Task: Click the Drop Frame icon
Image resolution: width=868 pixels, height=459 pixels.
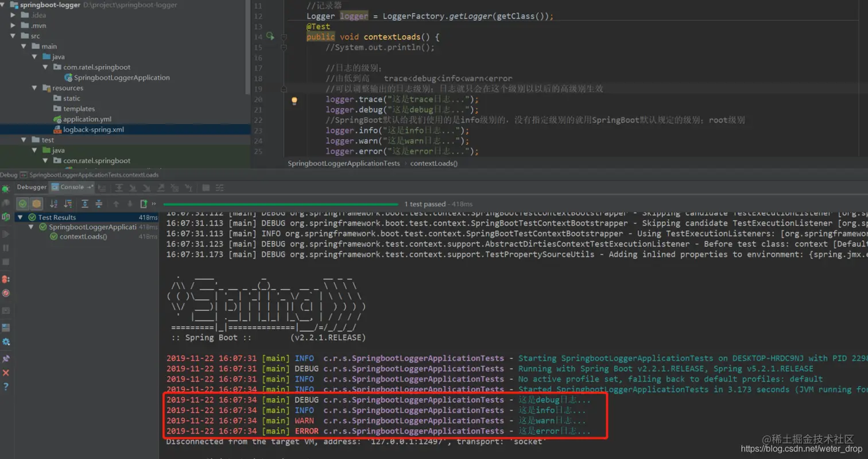Action: pyautogui.click(x=175, y=187)
